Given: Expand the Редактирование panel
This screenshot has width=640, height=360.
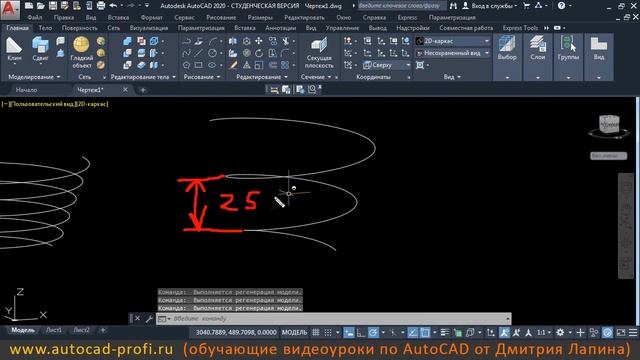Looking at the screenshot, I should tap(262, 77).
